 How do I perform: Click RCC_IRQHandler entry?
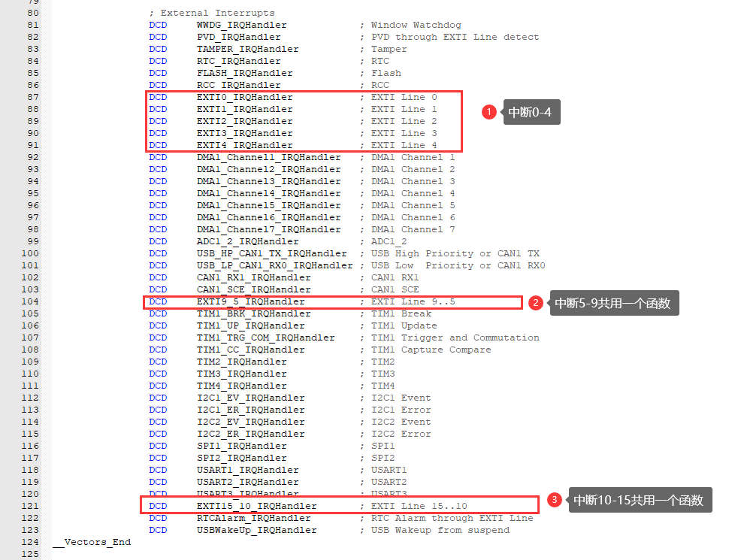click(238, 86)
